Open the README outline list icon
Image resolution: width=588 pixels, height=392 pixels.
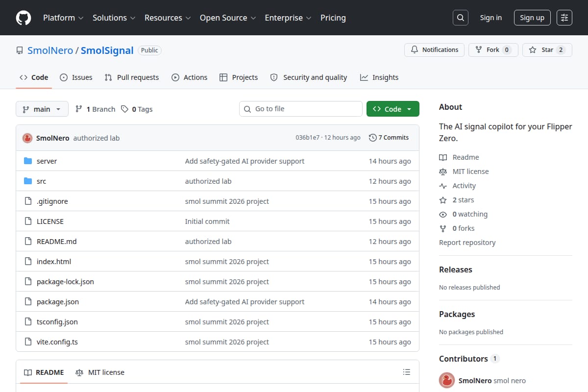point(406,372)
